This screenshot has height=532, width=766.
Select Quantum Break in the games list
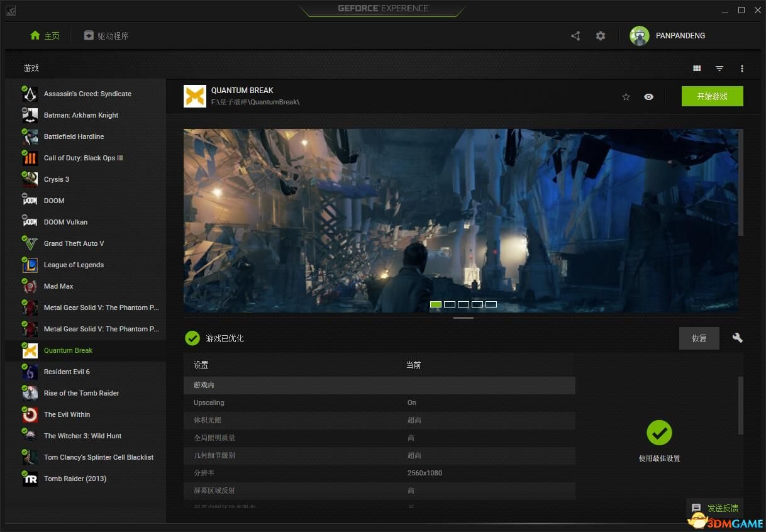(x=86, y=350)
